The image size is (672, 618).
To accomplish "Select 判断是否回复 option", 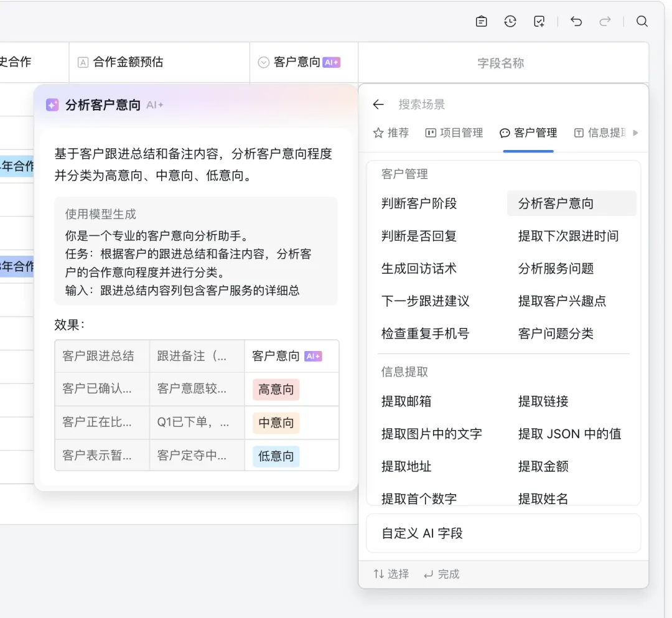I will click(419, 236).
